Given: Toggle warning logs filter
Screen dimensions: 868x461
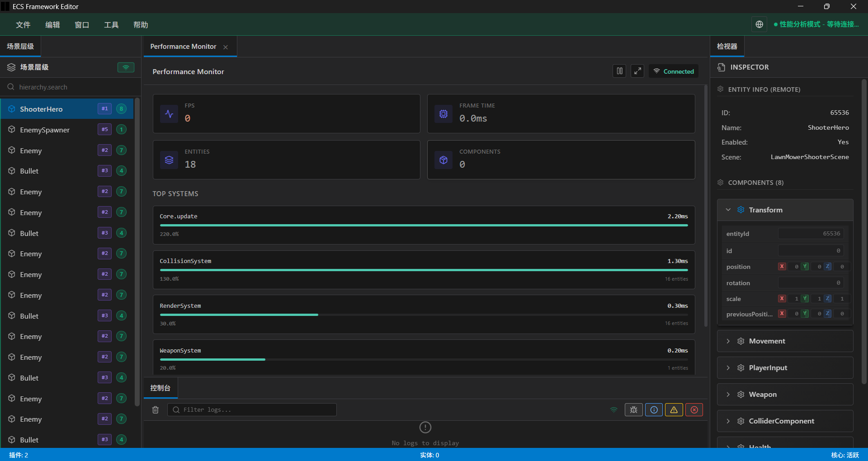Looking at the screenshot, I should [674, 409].
